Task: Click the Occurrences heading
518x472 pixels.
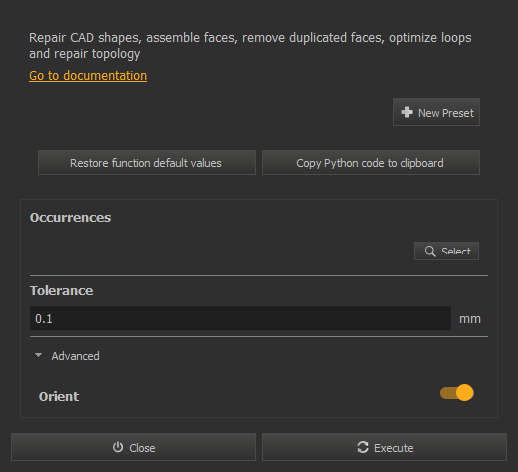Action: pyautogui.click(x=70, y=218)
